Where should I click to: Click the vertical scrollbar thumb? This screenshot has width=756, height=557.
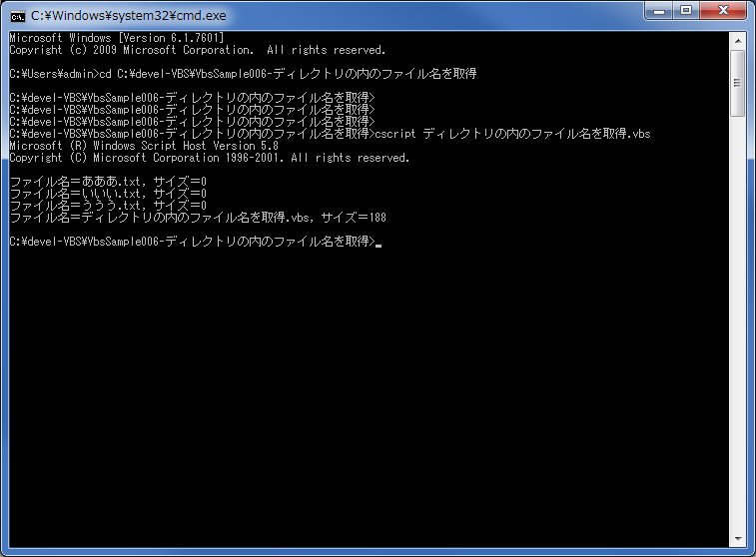738,83
